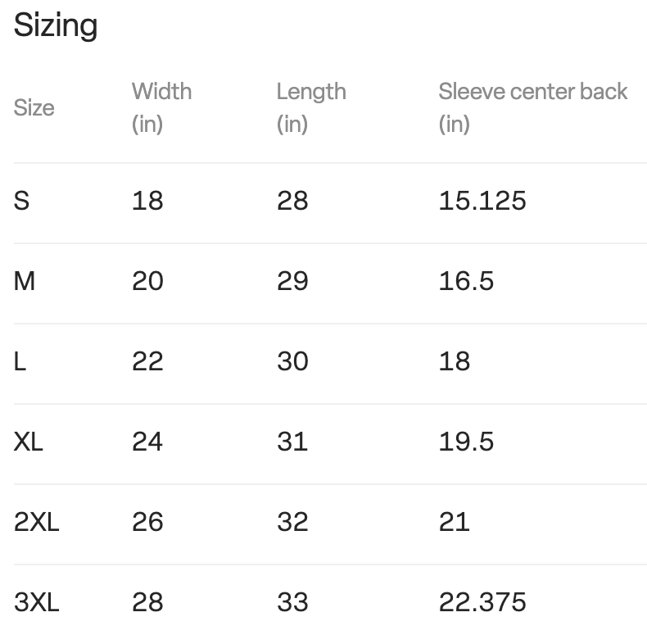The width and height of the screenshot is (647, 644).
Task: Click the length value 29 for size M
Action: point(292,281)
